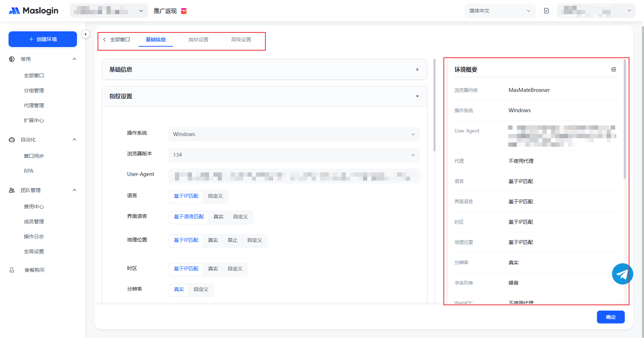
Task: Set 地理位置 option to 禁止
Action: (x=232, y=240)
